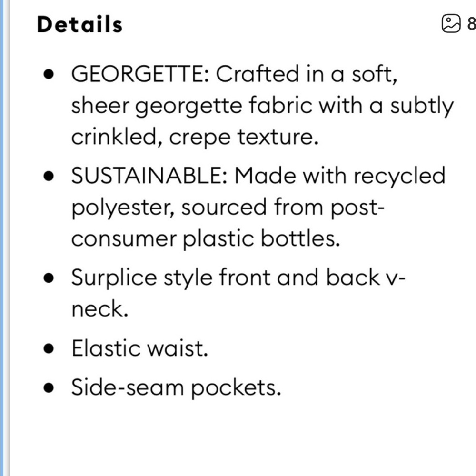Click polyester, sourced from post- line
The width and height of the screenshot is (476, 476).
coord(228,208)
